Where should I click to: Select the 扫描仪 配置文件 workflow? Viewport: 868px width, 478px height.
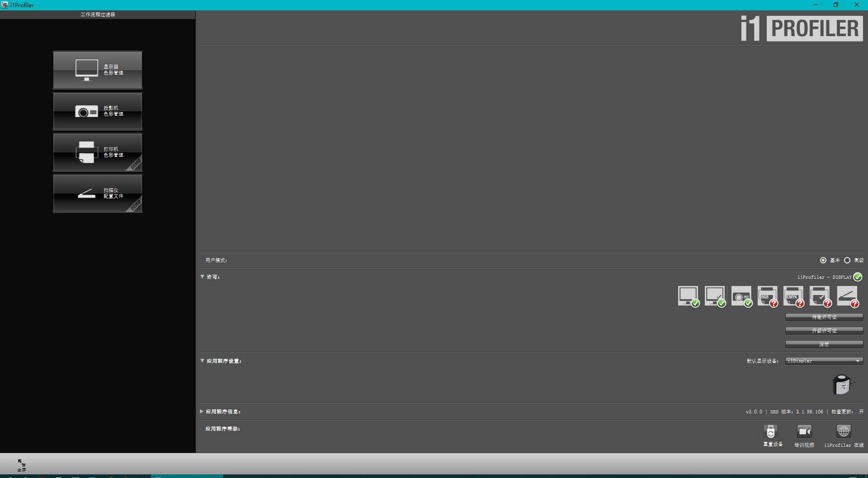click(98, 194)
